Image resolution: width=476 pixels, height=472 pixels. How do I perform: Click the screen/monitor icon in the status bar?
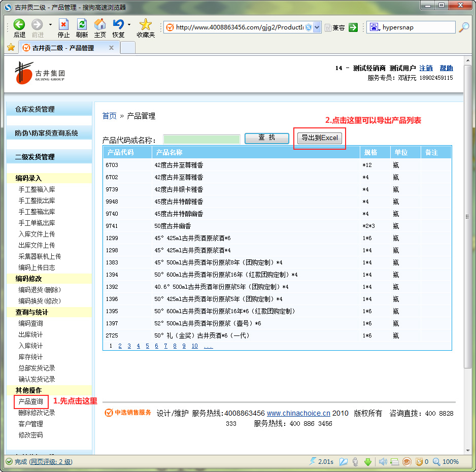pyautogui.click(x=395, y=462)
